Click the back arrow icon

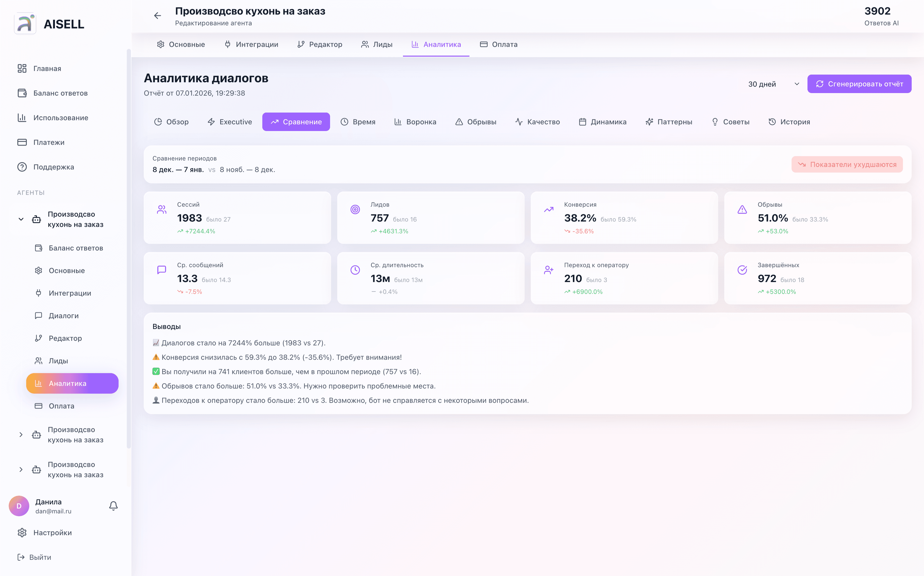(157, 16)
